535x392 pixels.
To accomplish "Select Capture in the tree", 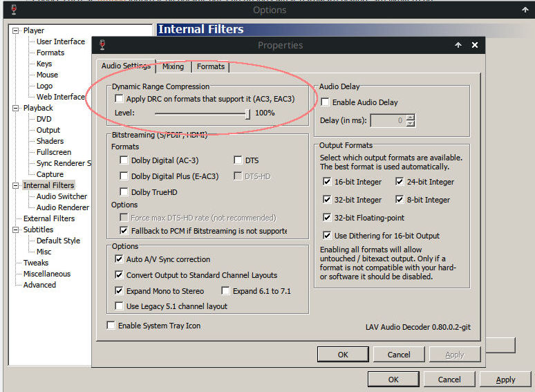I will tap(50, 174).
